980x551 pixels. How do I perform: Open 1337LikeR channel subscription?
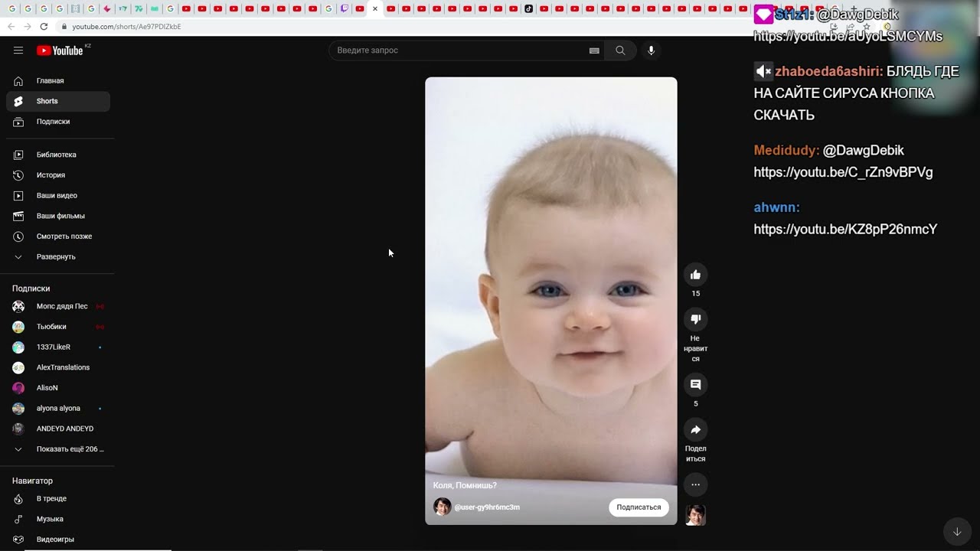58,347
